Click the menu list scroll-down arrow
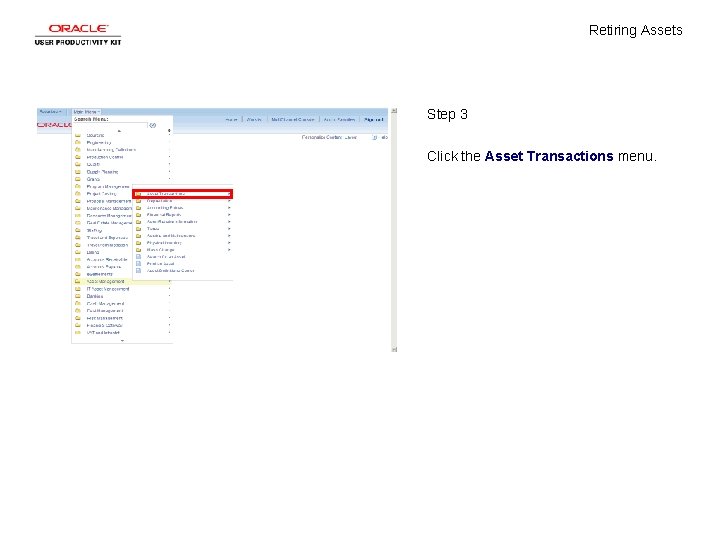This screenshot has height=540, width=720. tap(122, 340)
